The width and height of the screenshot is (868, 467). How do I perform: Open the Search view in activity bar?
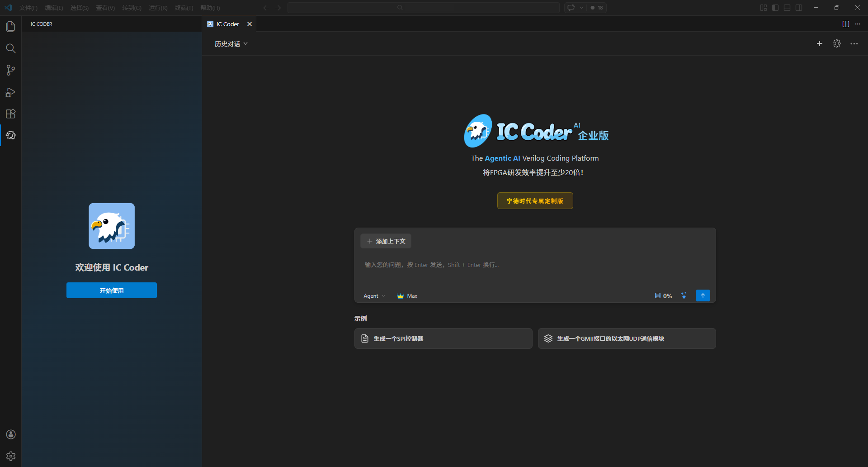[10, 48]
